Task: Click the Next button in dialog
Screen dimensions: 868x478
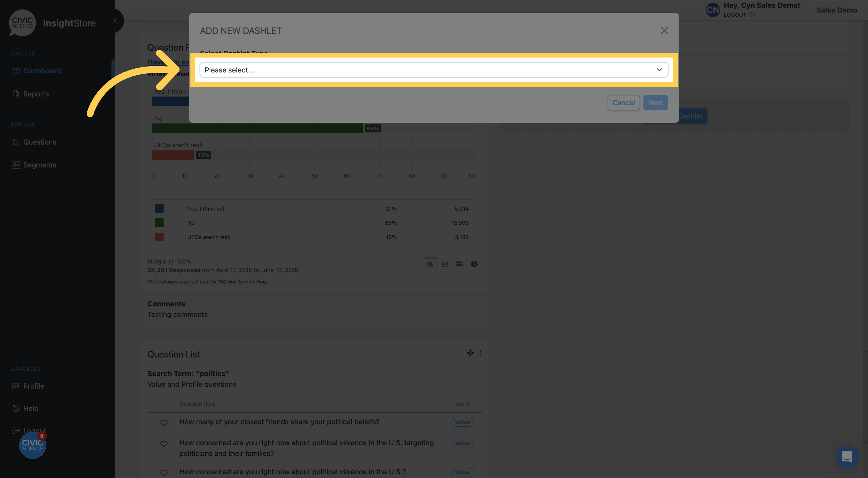Action: click(655, 102)
